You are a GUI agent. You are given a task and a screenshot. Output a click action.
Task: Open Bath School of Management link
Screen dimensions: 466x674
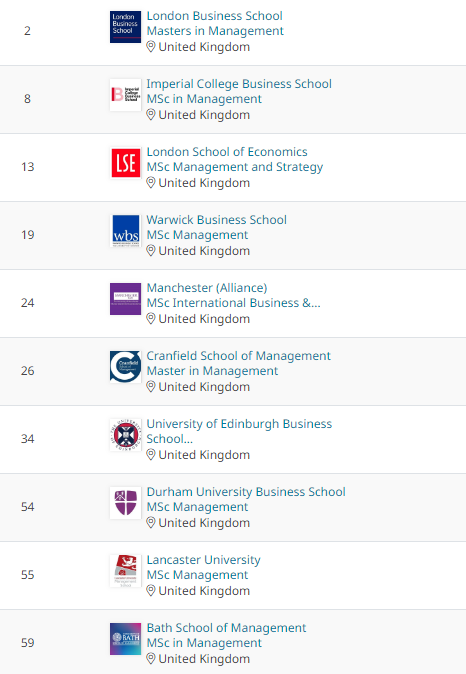tap(226, 628)
